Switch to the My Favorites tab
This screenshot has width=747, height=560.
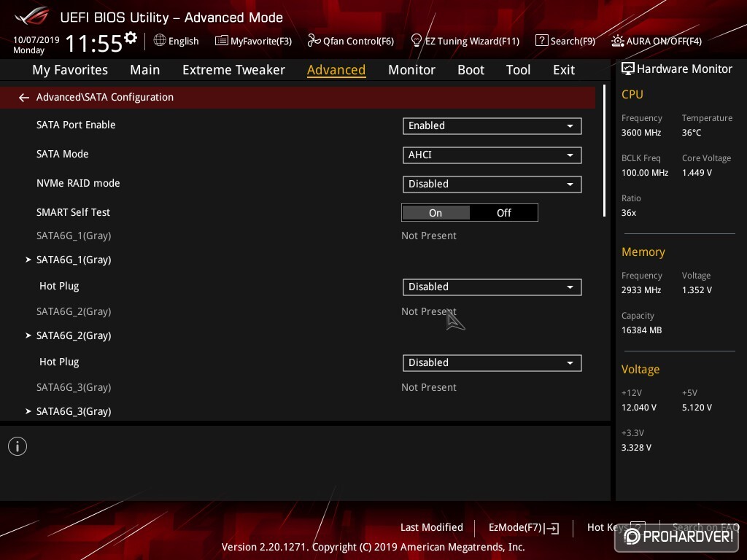pyautogui.click(x=70, y=70)
